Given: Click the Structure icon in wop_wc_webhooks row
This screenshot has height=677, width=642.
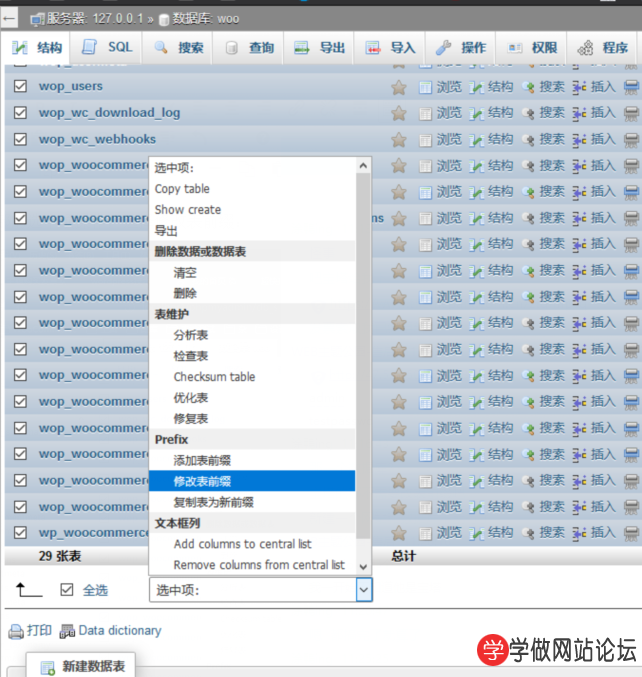Looking at the screenshot, I should pos(476,139).
